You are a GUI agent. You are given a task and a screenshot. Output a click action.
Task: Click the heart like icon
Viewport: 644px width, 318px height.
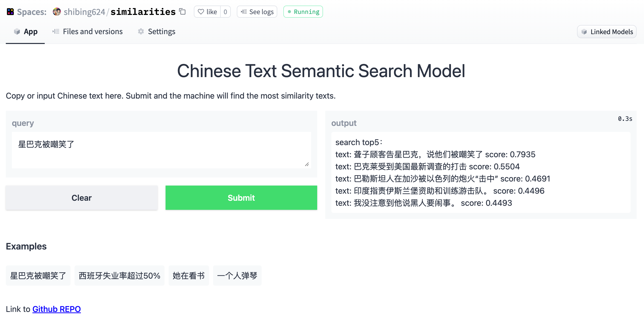[x=201, y=12]
